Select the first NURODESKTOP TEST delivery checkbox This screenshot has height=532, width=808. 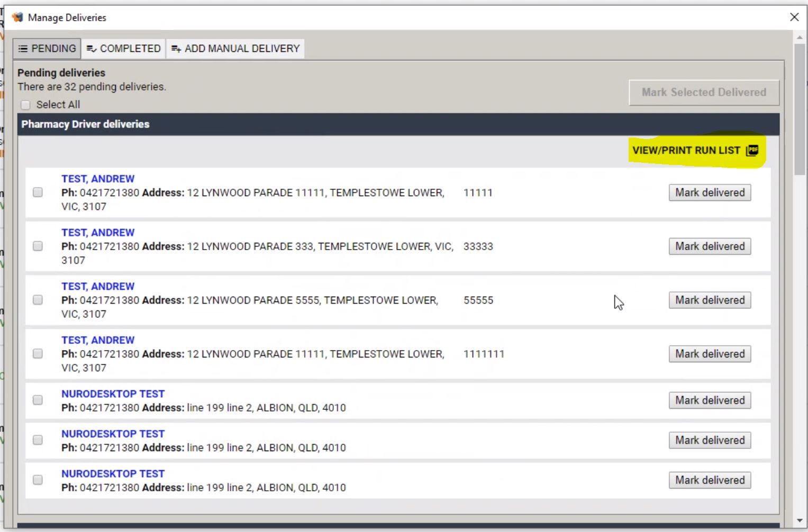[38, 400]
